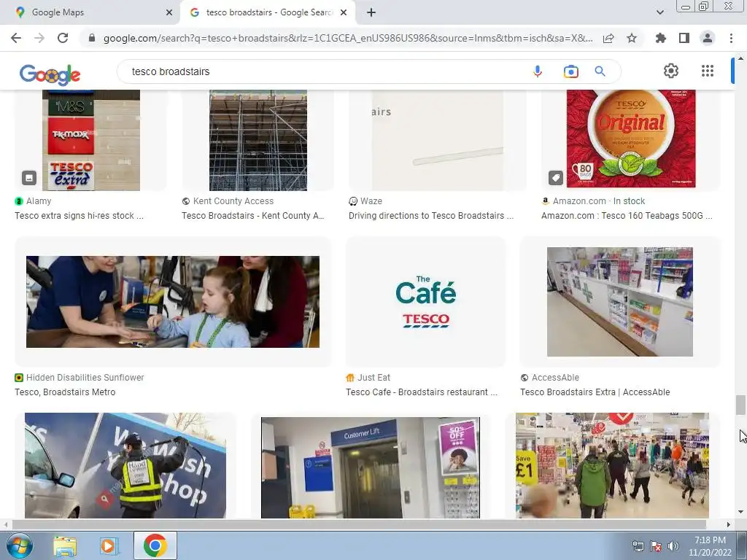View site information via the lock icon
This screenshot has width=747, height=560.
92,38
